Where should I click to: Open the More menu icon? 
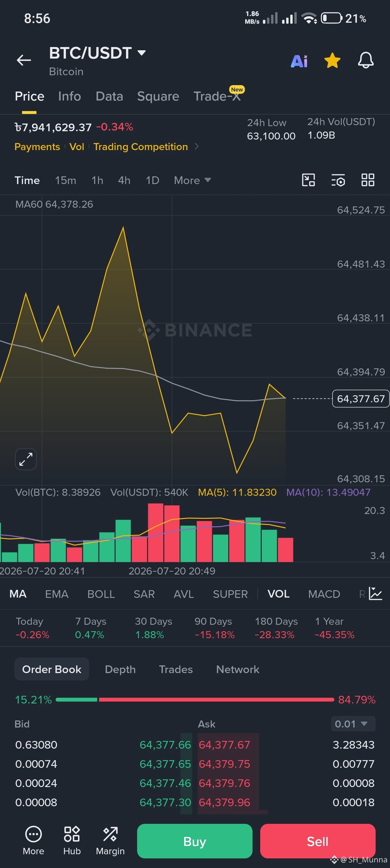33,841
